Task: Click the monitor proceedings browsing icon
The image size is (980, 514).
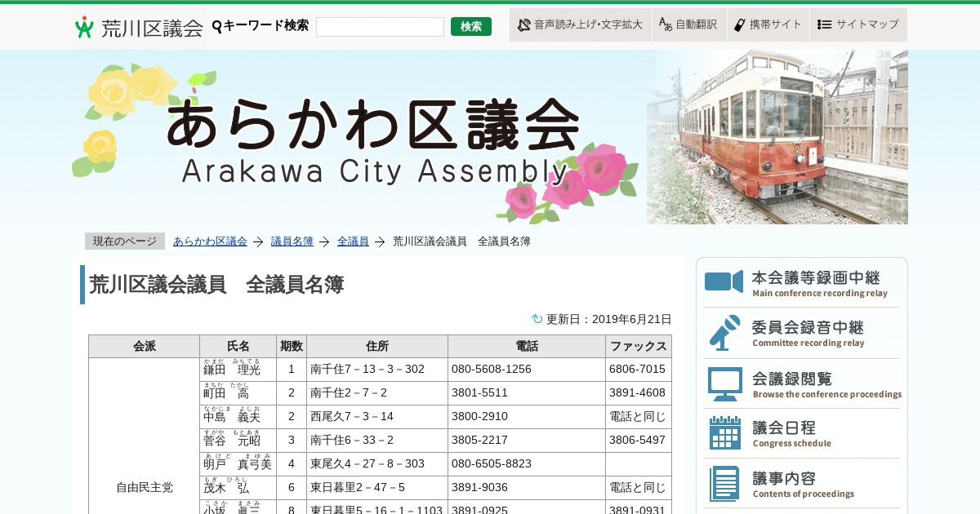Action: point(725,383)
